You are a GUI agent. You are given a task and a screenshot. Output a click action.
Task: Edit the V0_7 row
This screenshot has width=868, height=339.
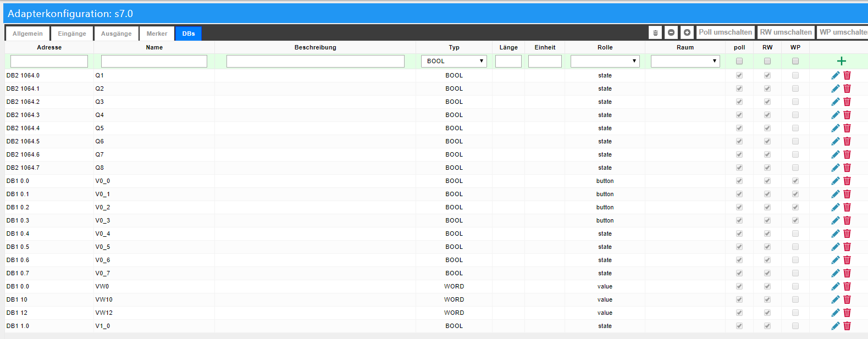coord(836,273)
